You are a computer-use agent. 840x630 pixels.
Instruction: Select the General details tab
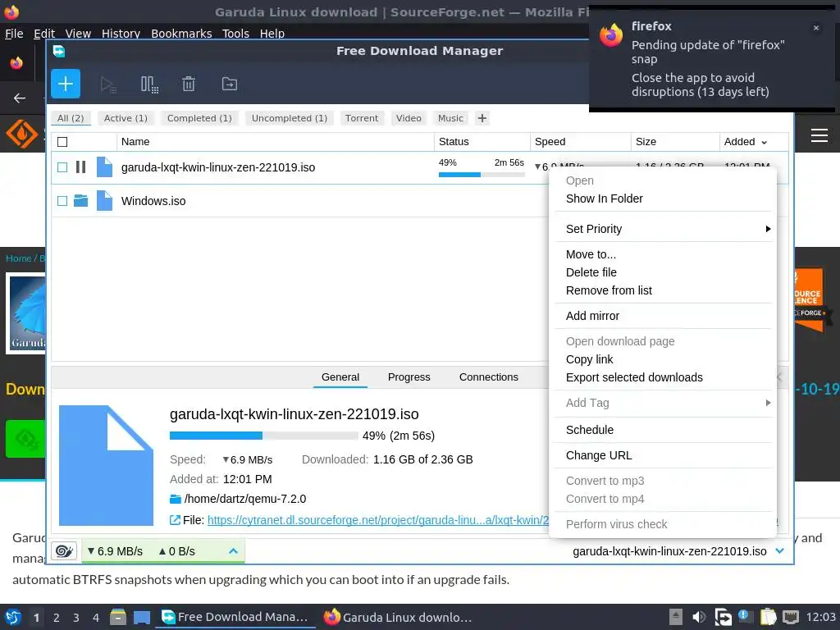tap(340, 377)
